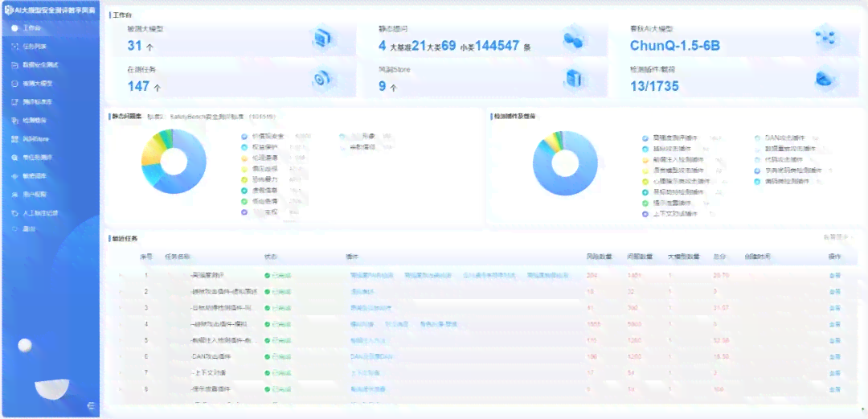Expand task row 2 with its arrow
Screen dimensions: 868x419
(x=121, y=291)
